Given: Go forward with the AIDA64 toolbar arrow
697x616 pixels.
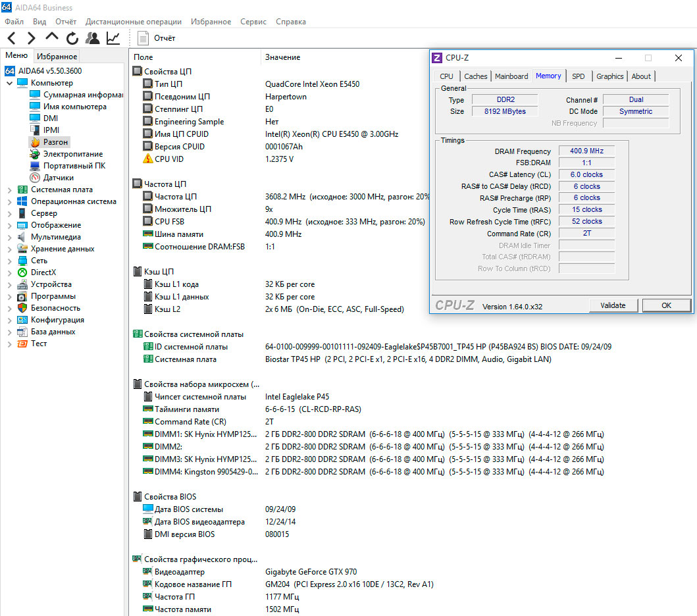Looking at the screenshot, I should coord(31,38).
